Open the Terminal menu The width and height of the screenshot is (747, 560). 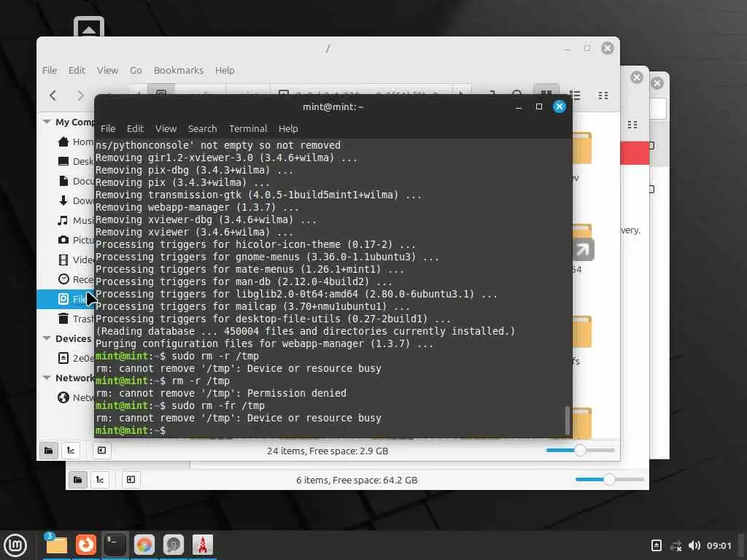tap(248, 128)
